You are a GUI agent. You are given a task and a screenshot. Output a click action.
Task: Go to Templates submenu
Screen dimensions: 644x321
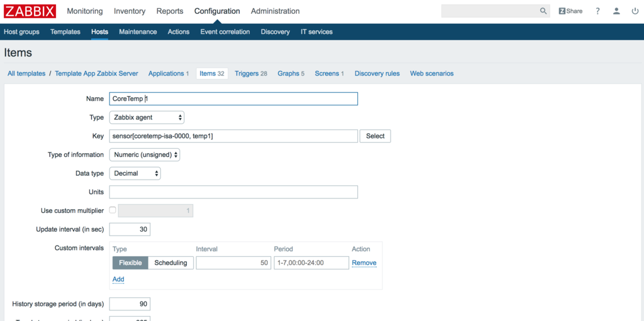coord(65,31)
